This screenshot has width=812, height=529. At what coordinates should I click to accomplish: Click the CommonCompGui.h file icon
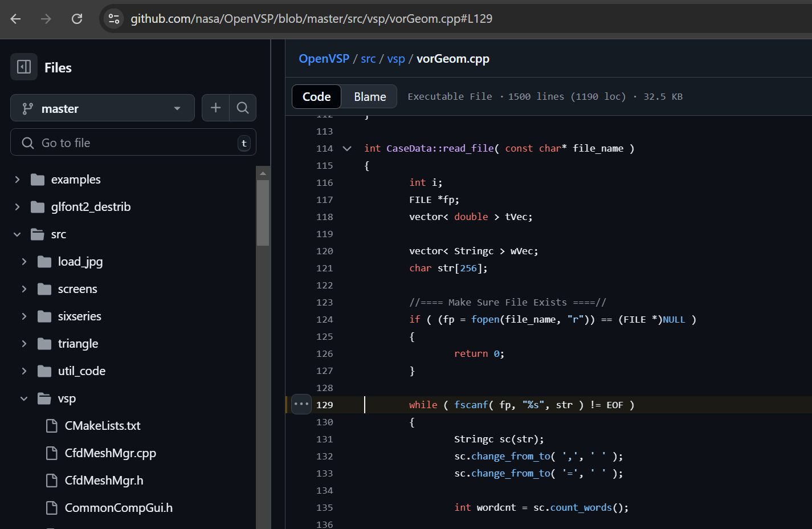pos(52,508)
